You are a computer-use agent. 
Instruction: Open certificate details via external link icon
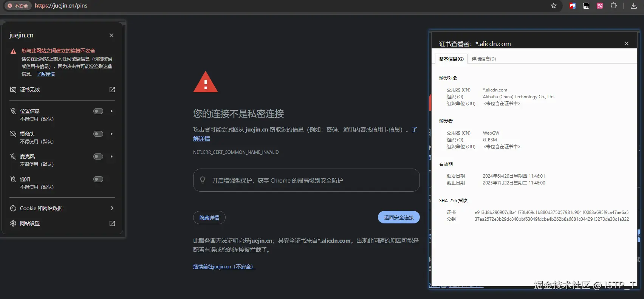[x=112, y=90]
